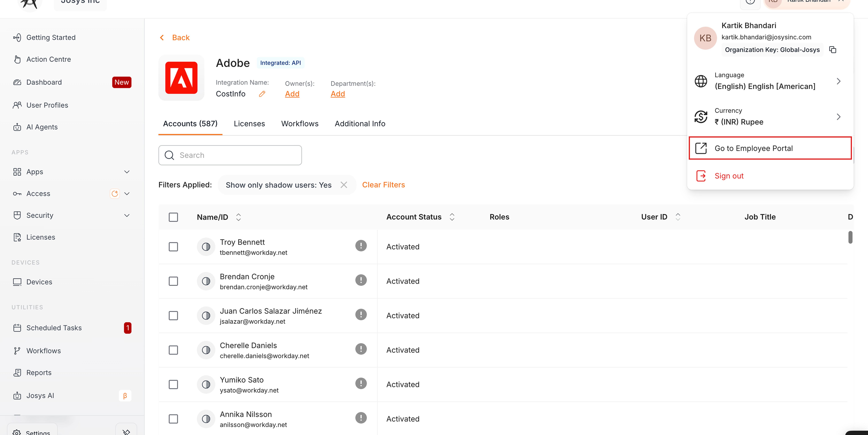Toggle the select all accounts checkbox

click(173, 217)
